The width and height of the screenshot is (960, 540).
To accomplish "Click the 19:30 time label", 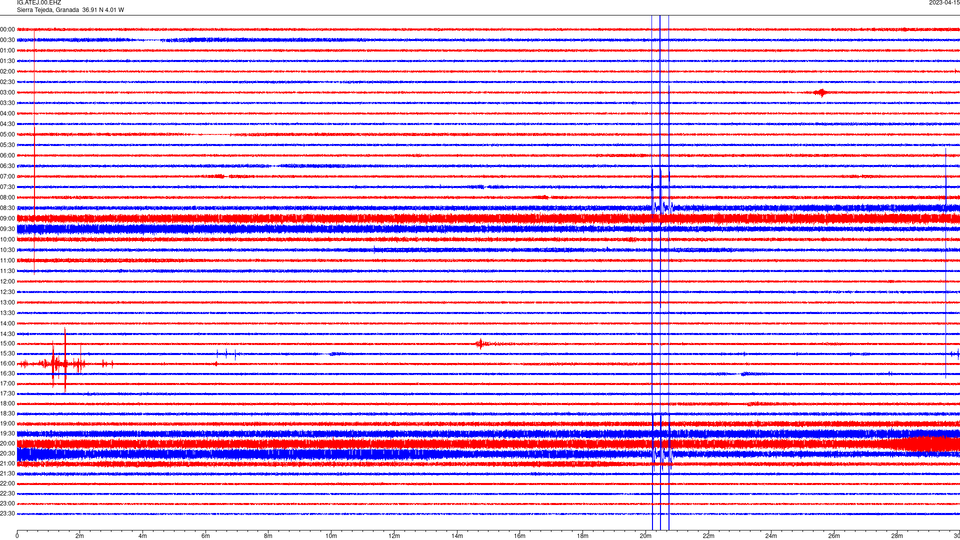I will coord(7,433).
